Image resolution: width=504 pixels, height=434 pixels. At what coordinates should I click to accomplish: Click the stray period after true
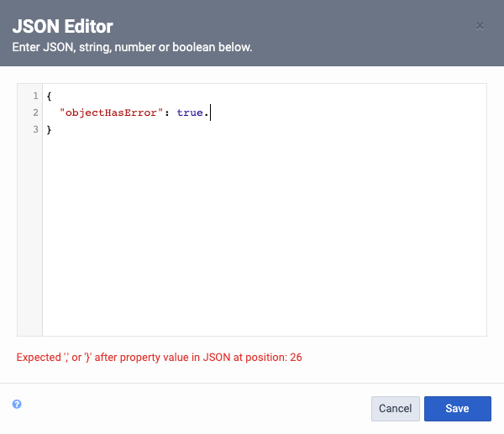207,115
